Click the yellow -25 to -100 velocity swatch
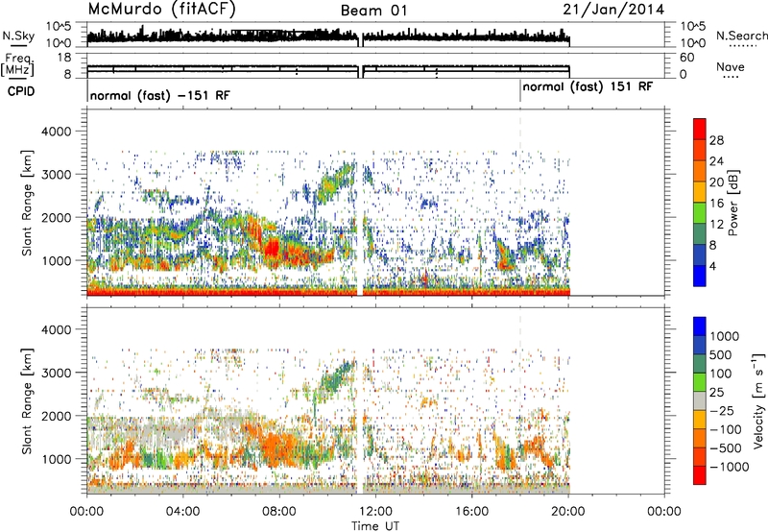Viewport: 768px width, 532px height. [x=700, y=420]
